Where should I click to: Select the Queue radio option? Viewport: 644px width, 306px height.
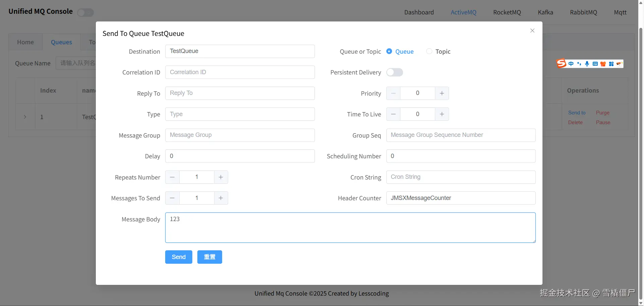pos(400,51)
